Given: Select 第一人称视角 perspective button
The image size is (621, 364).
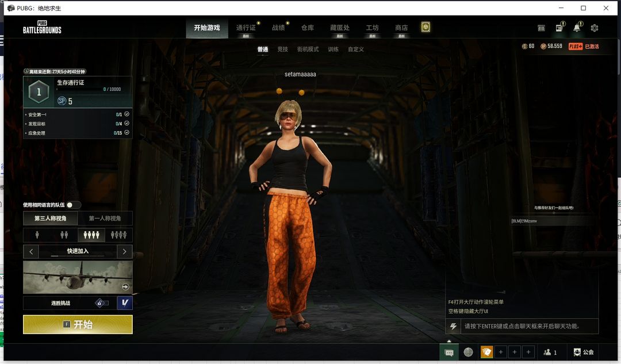Looking at the screenshot, I should (105, 219).
